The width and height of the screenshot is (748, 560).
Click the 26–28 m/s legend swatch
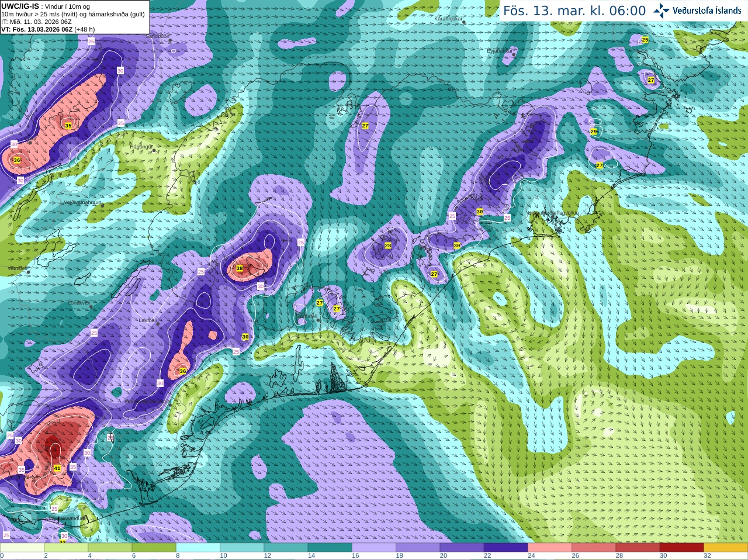pos(594,548)
